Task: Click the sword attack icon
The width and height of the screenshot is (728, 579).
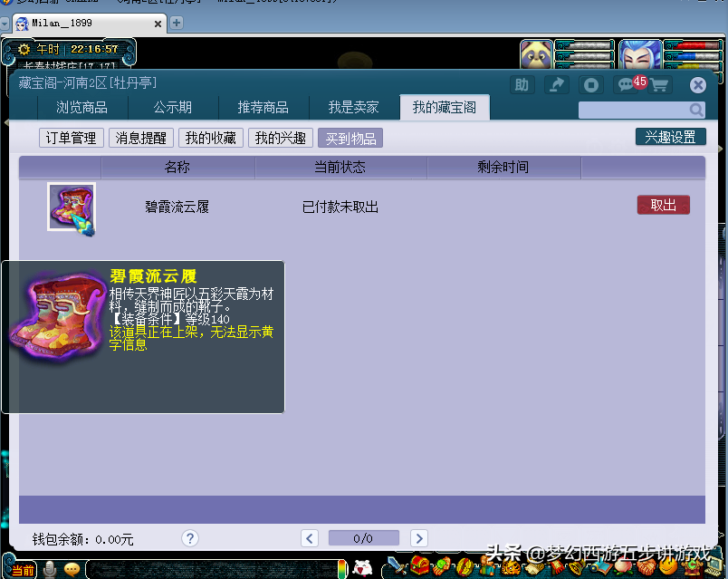Action: click(x=396, y=566)
